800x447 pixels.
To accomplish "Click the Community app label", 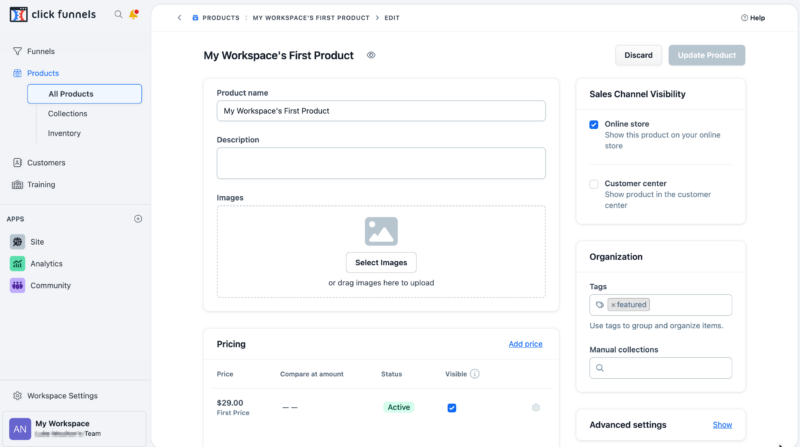I will pos(51,285).
